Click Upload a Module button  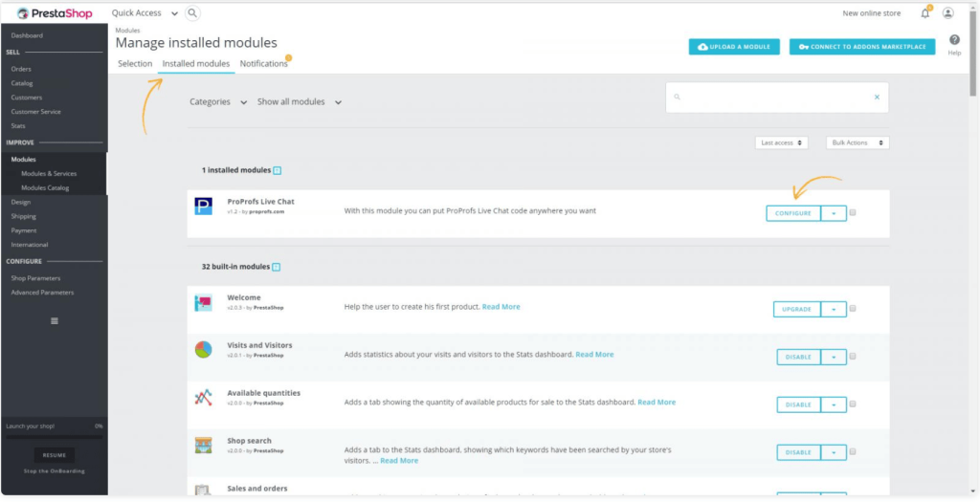point(734,47)
